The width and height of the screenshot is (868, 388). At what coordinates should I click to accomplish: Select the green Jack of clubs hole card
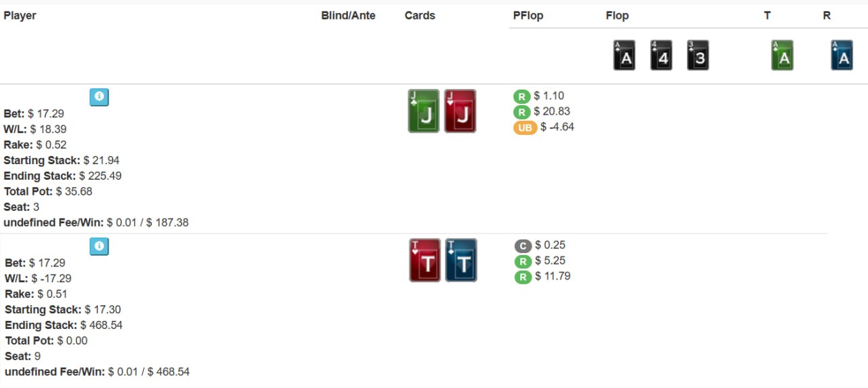point(424,111)
